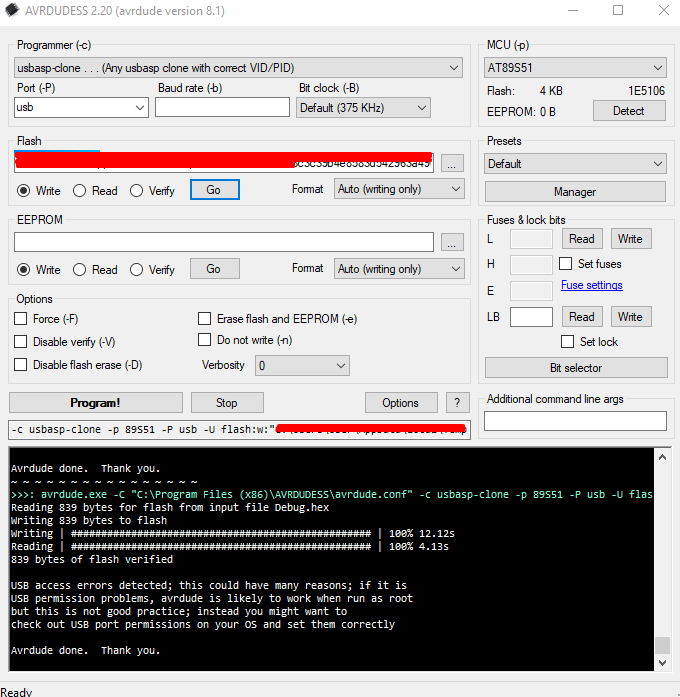Click the console output vertical scrollbar
Image resolution: width=680 pixels, height=697 pixels.
tap(661, 550)
